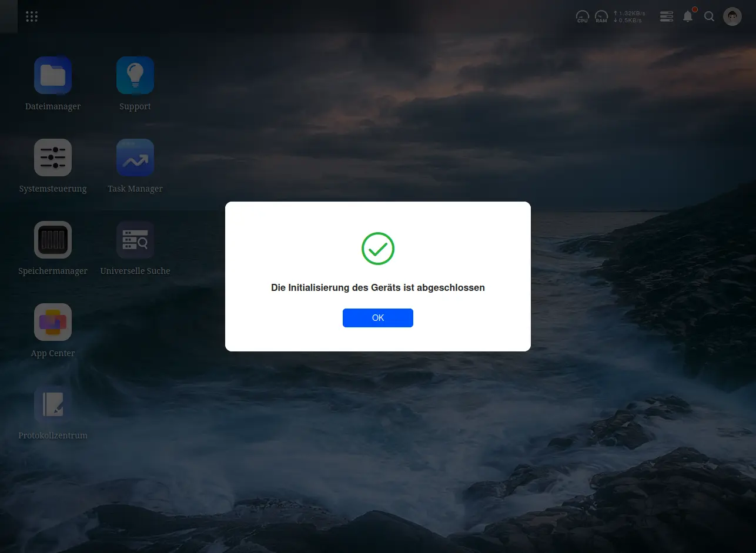Open the Dateimanager desktop icon
756x553 pixels.
pos(53,75)
